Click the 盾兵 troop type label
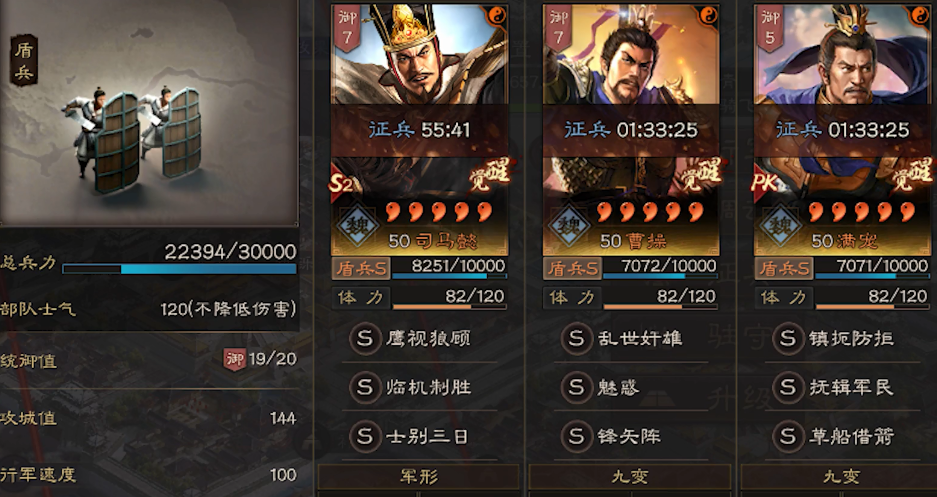937x497 pixels. point(23,60)
